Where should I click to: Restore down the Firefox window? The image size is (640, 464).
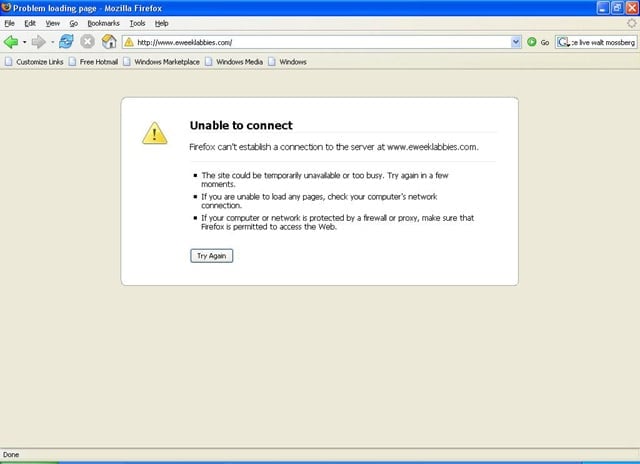tap(617, 8)
